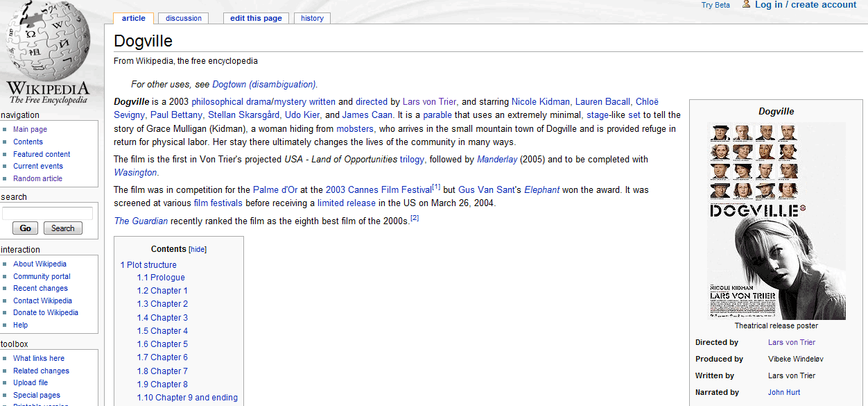Open the Contents navigation link
This screenshot has width=868, height=406.
click(28, 142)
